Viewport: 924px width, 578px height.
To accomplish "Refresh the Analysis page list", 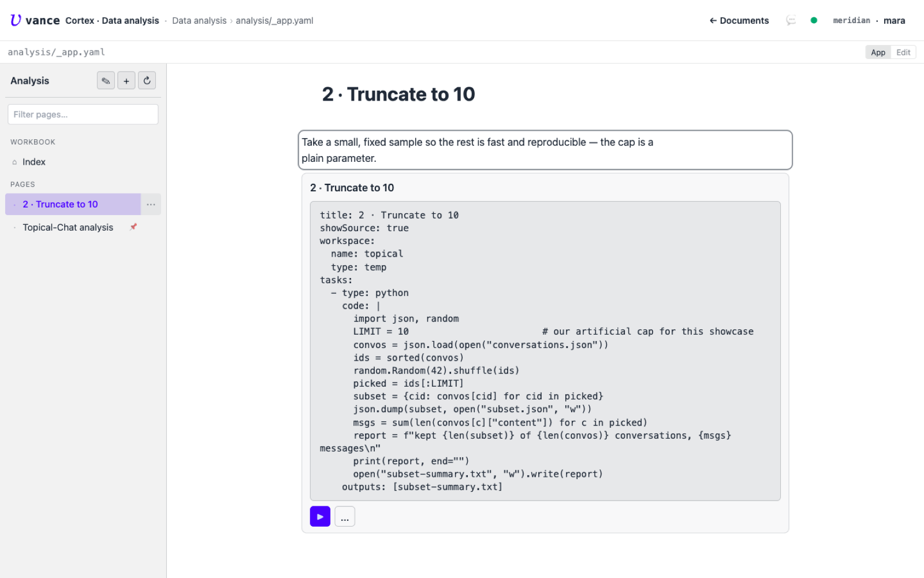I will coord(147,80).
